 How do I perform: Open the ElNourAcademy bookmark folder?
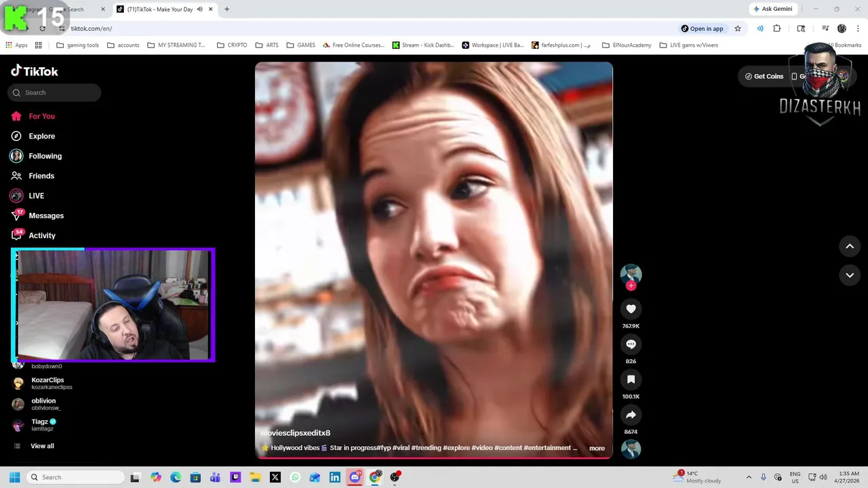pyautogui.click(x=627, y=45)
